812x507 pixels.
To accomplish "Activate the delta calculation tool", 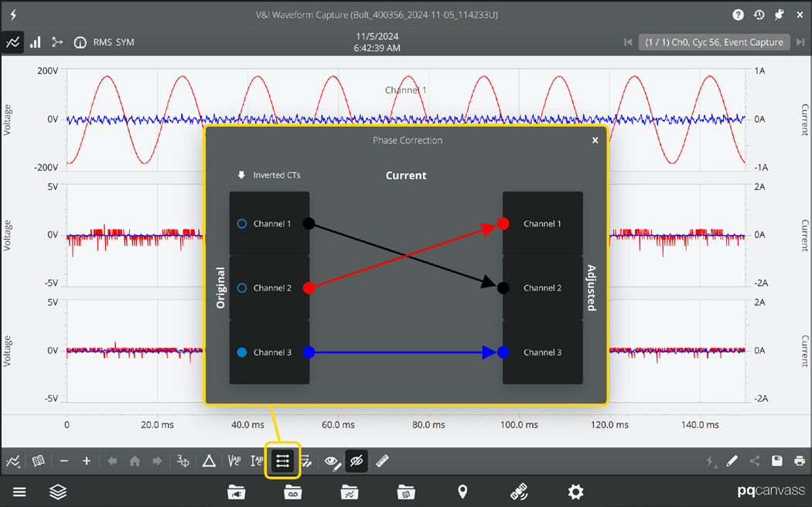I will tap(209, 461).
